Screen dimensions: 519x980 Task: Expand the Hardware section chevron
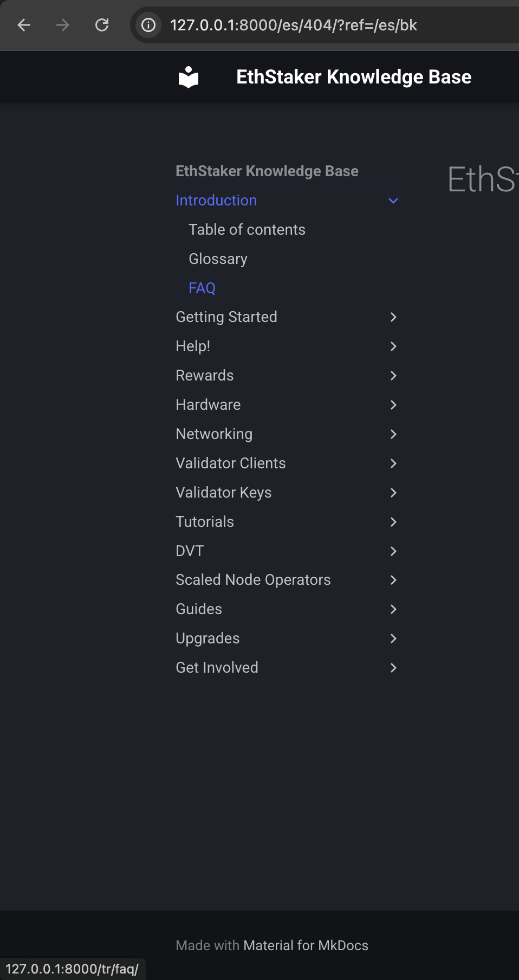[x=393, y=405]
